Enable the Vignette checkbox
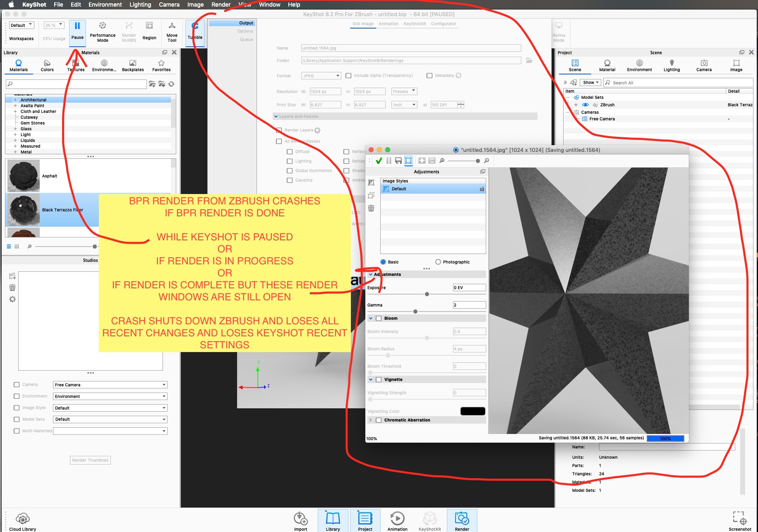 [x=379, y=379]
